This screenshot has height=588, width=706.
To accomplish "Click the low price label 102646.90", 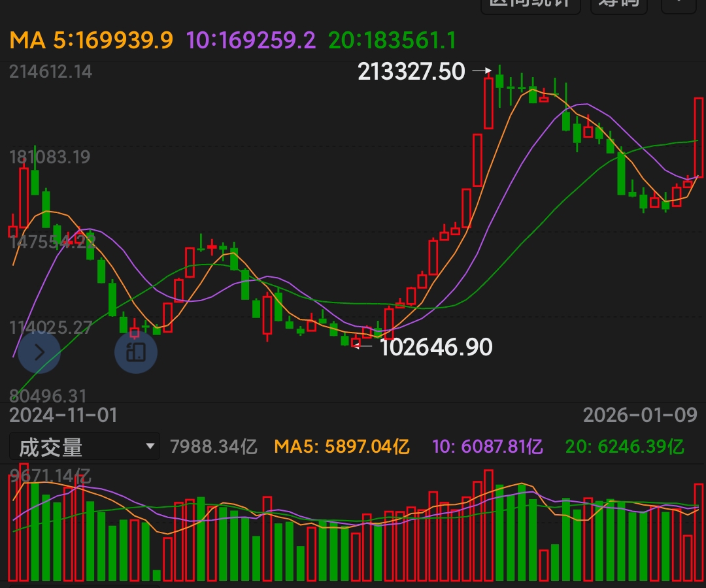I will coord(436,347).
